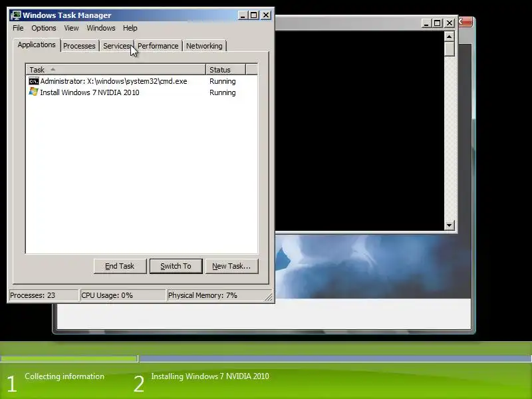532x399 pixels.
Task: Minimize the Windows Task Manager window
Action: 243,15
